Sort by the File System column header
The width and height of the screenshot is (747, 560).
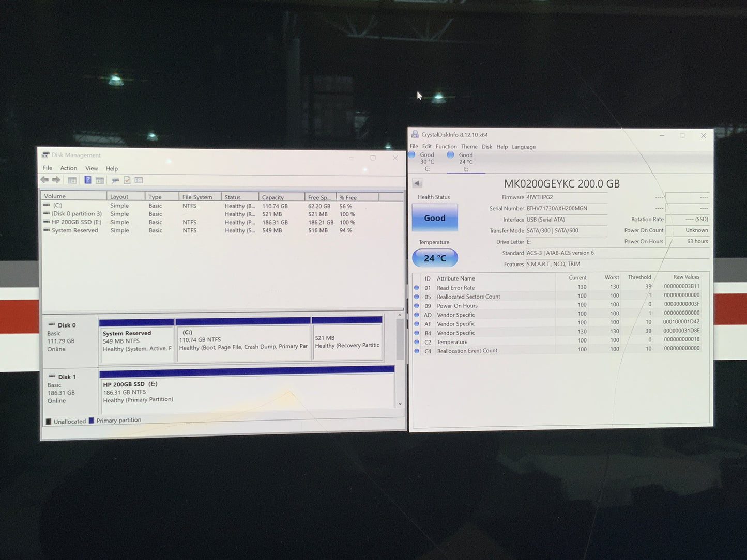200,197
